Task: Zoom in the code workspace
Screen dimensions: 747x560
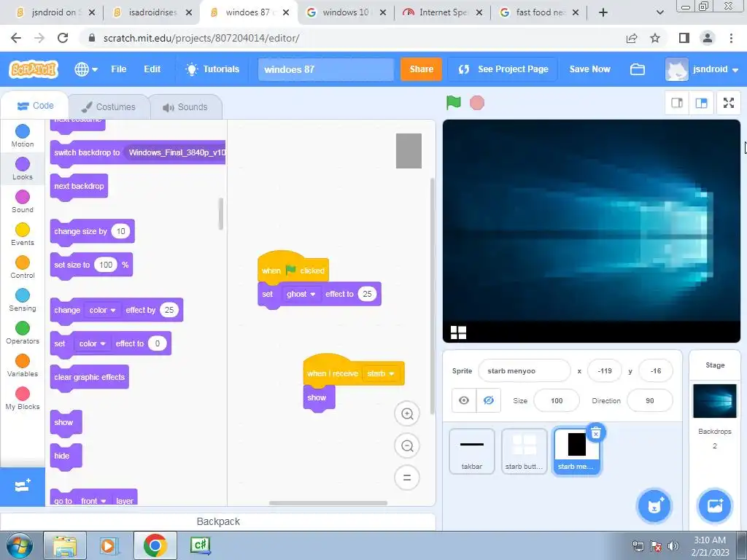Action: click(x=407, y=413)
